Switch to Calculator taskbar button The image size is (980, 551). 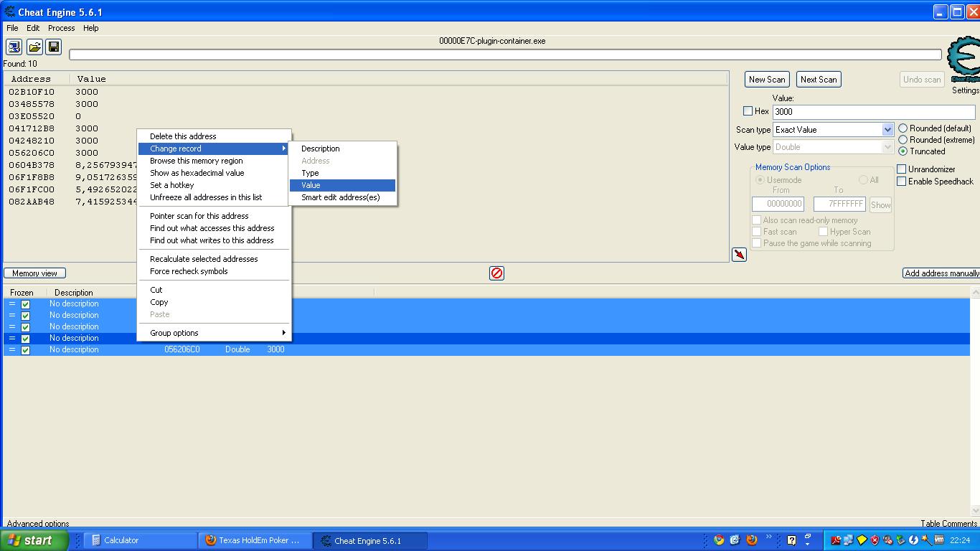click(x=140, y=540)
